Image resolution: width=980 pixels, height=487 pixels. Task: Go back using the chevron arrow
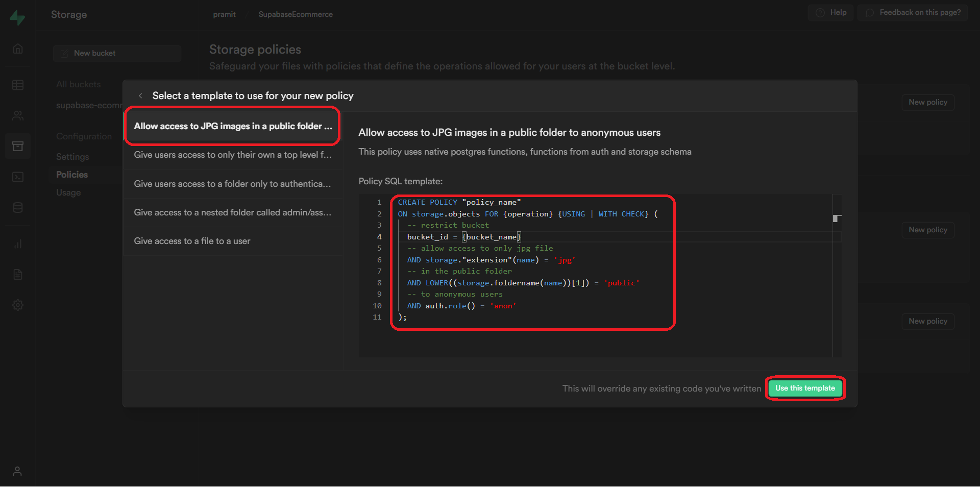140,96
